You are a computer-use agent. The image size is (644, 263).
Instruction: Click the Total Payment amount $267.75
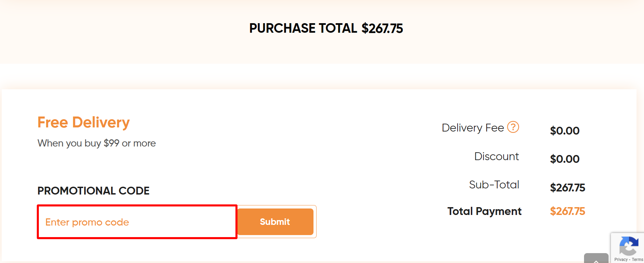click(567, 211)
